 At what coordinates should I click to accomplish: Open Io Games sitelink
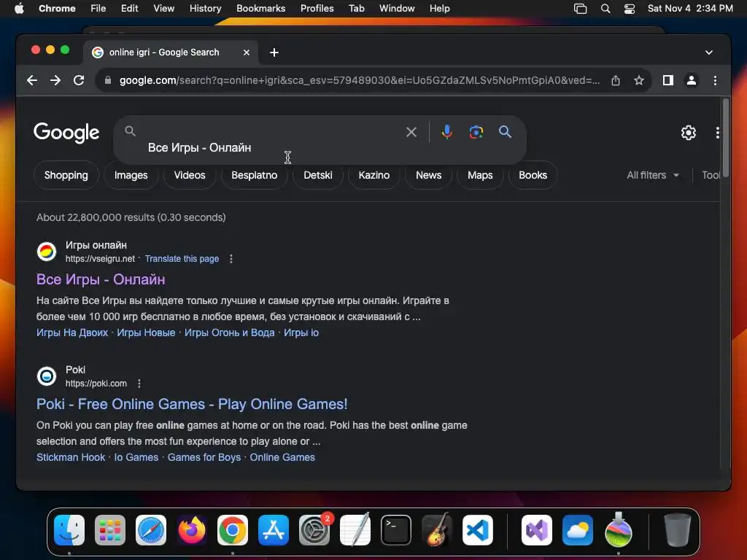tap(136, 458)
